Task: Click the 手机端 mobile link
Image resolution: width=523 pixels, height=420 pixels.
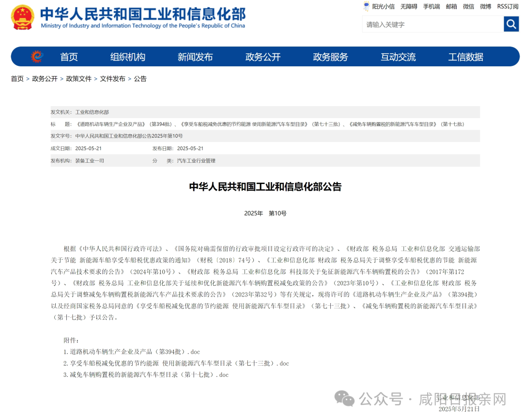Action: click(x=431, y=6)
